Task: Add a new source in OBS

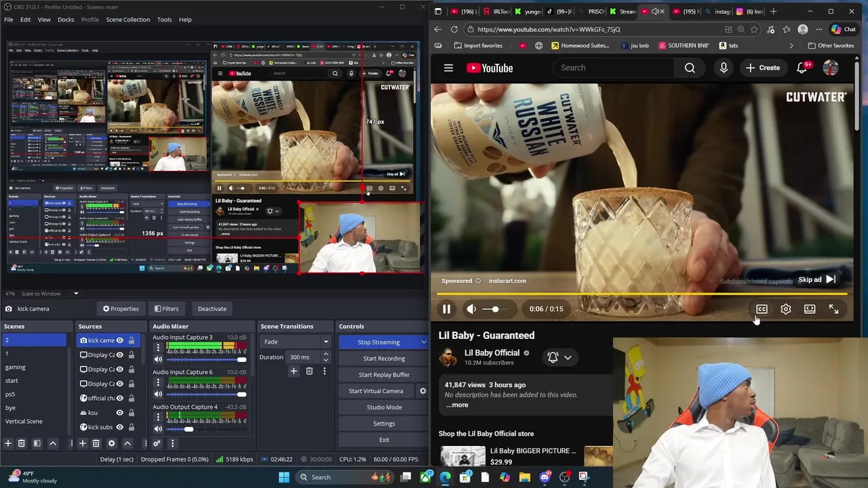Action: 82,443
